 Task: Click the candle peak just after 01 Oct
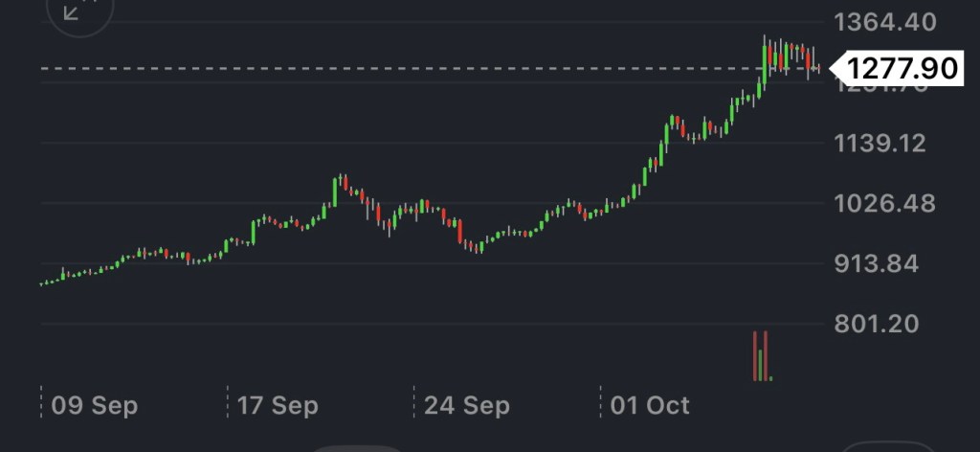674,122
